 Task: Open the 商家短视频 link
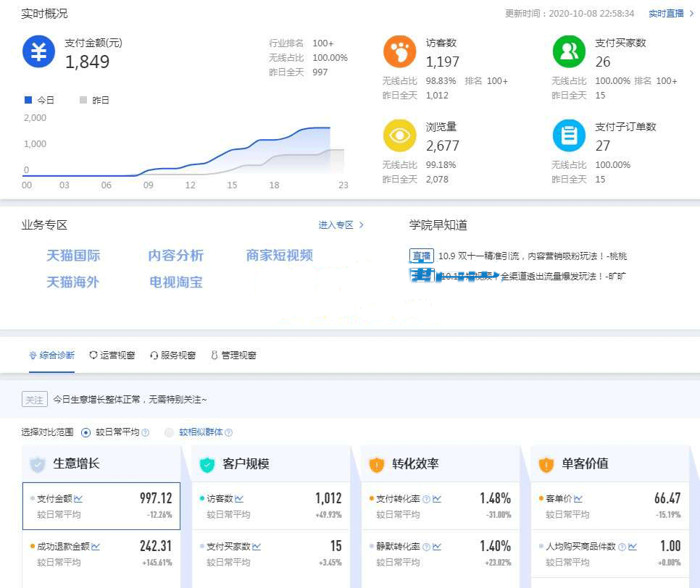pyautogui.click(x=279, y=256)
